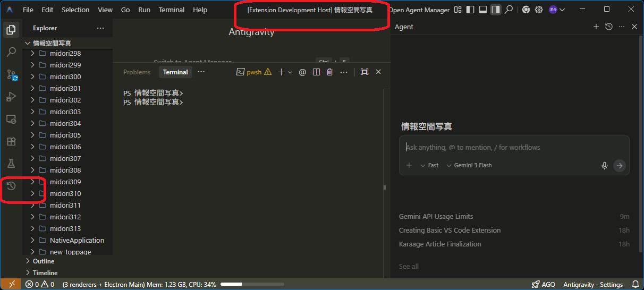Switch to the Problems tab
This screenshot has width=644, height=290.
point(137,72)
